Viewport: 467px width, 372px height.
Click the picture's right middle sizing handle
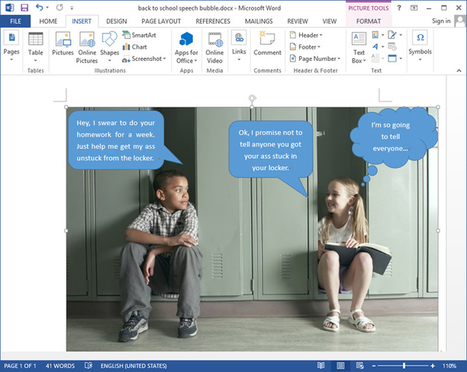438,230
